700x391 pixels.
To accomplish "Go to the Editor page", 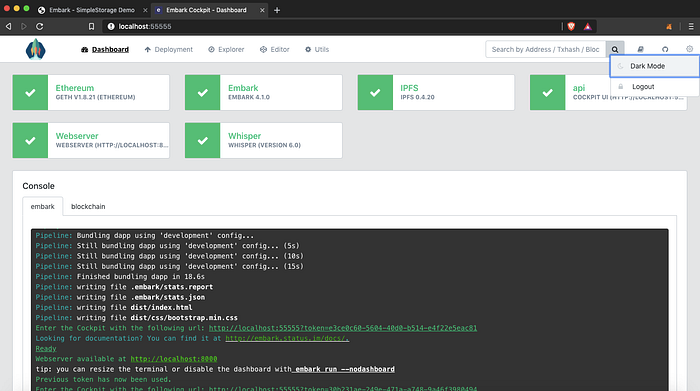I will (275, 50).
